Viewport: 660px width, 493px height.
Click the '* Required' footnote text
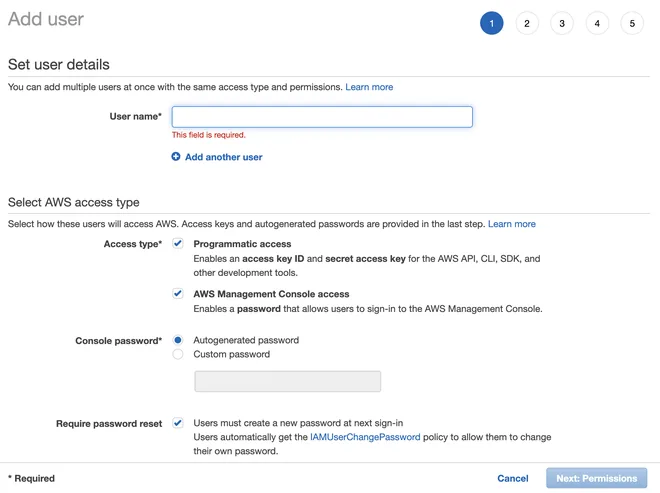(x=32, y=478)
